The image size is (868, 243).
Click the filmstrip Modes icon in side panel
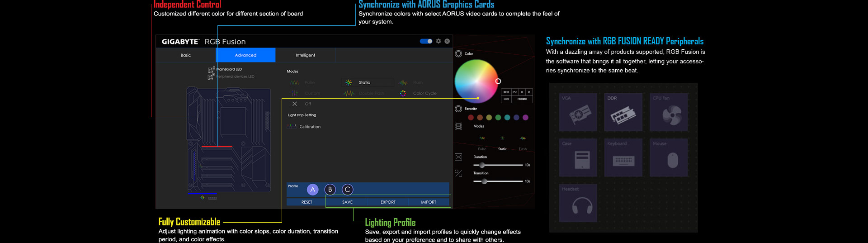pyautogui.click(x=458, y=126)
